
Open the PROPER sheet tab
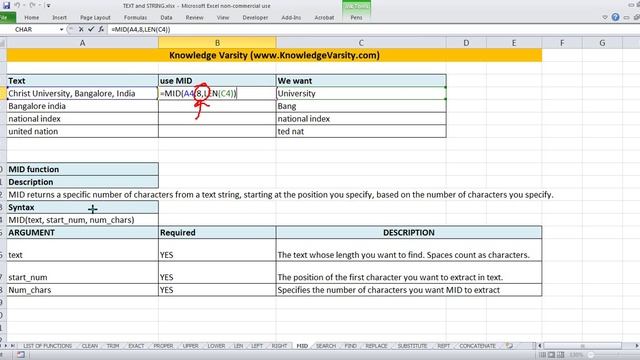tap(163, 346)
